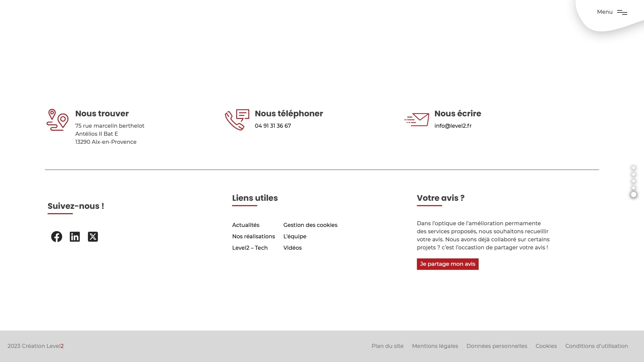Expand the Menu label at top right
The height and width of the screenshot is (362, 644).
click(x=605, y=12)
